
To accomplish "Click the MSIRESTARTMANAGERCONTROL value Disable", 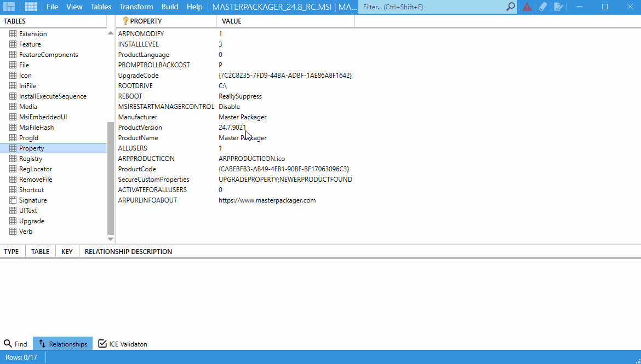I will pos(230,107).
